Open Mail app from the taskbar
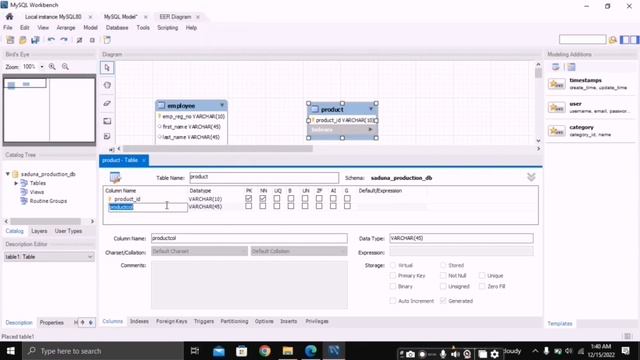The width and height of the screenshot is (640, 360). (x=219, y=351)
